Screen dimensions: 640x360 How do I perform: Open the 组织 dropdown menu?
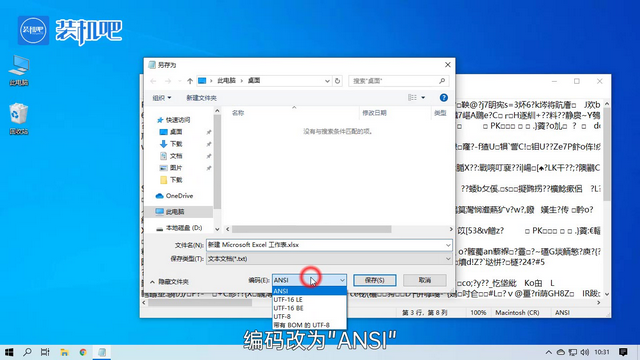click(162, 98)
